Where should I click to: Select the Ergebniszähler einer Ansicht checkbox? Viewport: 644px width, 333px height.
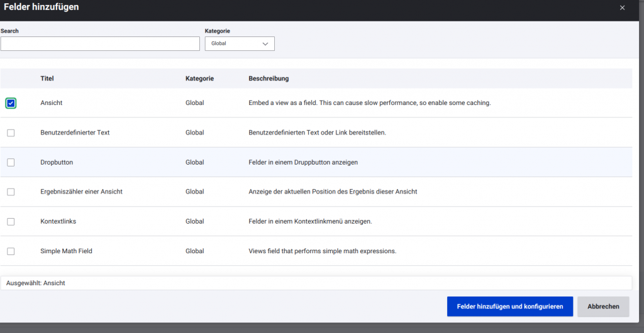point(11,192)
